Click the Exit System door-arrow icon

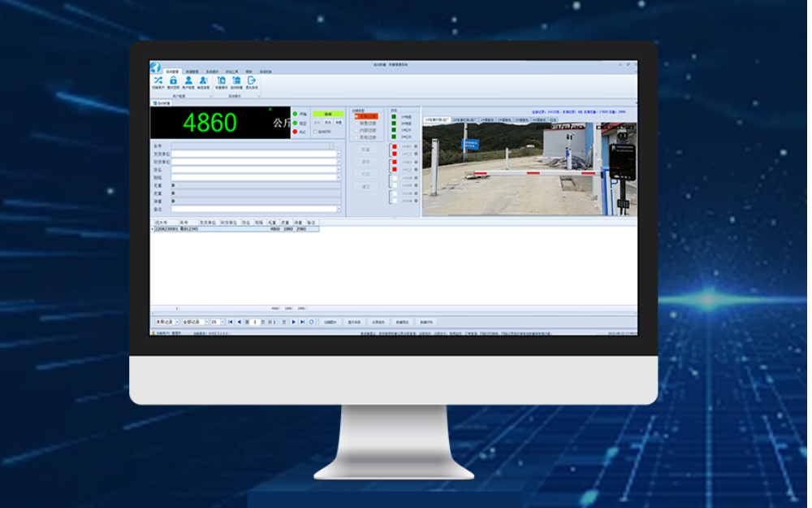pos(251,82)
